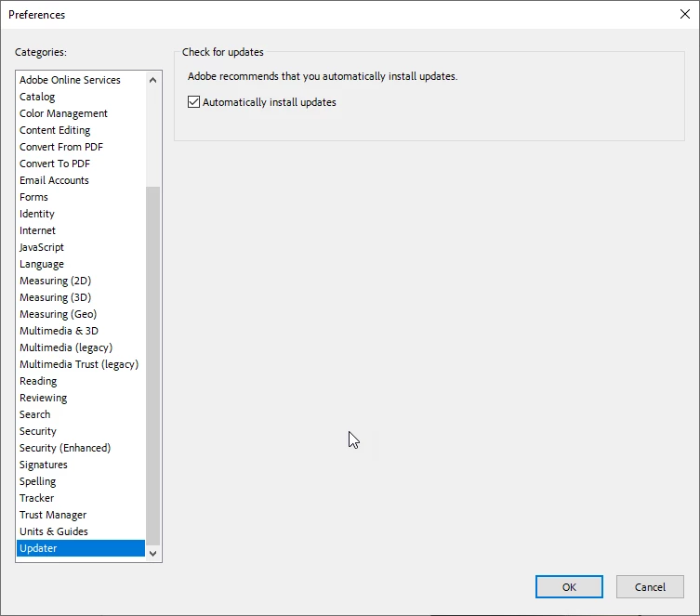Open Tracker preferences

(x=81, y=498)
